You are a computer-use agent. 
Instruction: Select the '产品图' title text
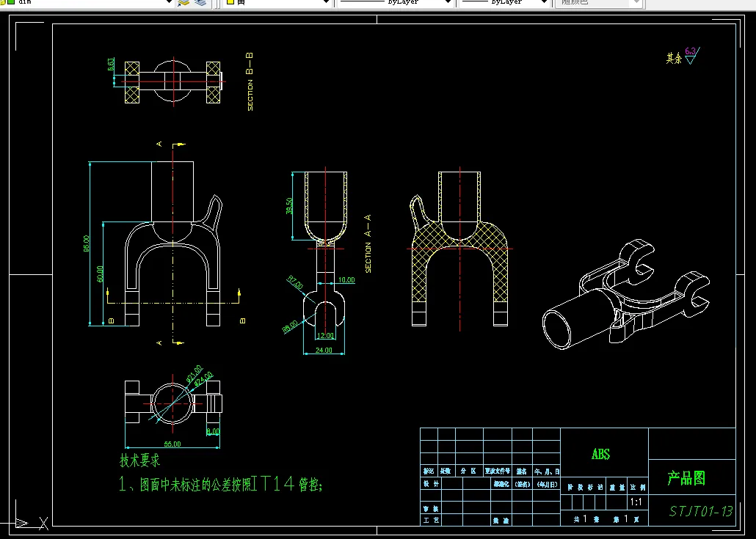(x=686, y=478)
